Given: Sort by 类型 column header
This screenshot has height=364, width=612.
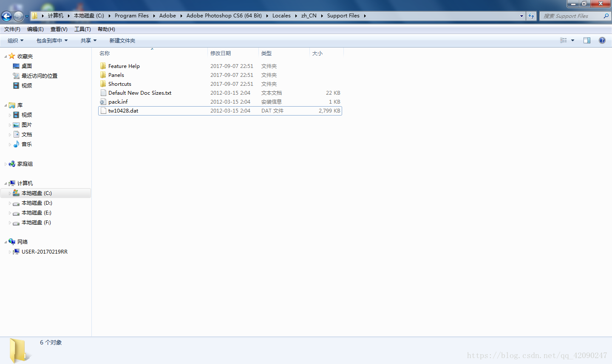Looking at the screenshot, I should (x=266, y=53).
